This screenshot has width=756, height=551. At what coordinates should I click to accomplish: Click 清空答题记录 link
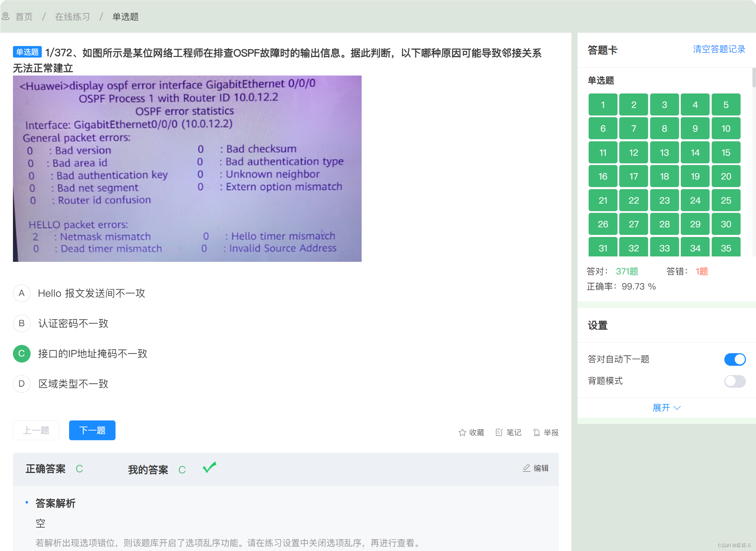(719, 49)
